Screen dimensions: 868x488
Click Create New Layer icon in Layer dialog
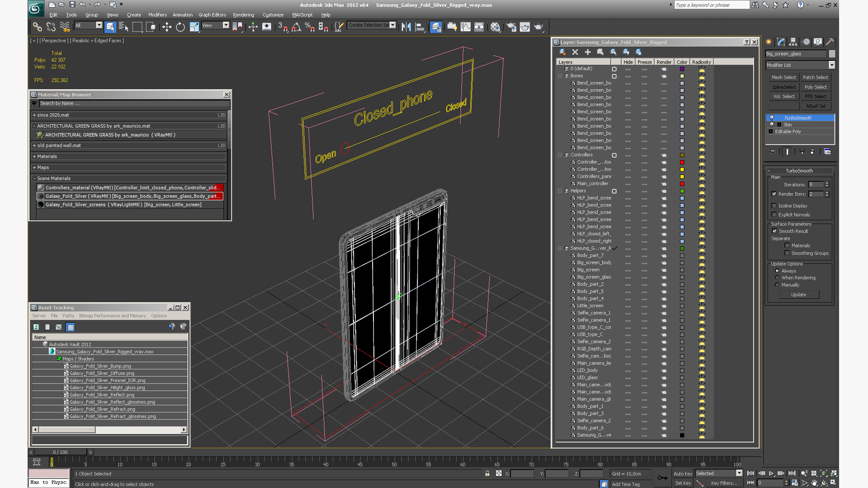pyautogui.click(x=562, y=52)
